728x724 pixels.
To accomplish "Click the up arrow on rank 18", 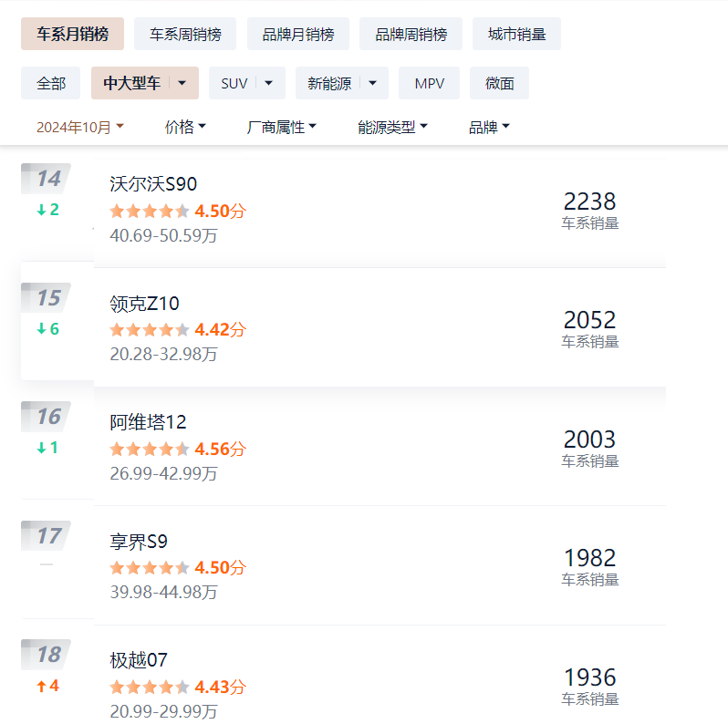I will [41, 686].
